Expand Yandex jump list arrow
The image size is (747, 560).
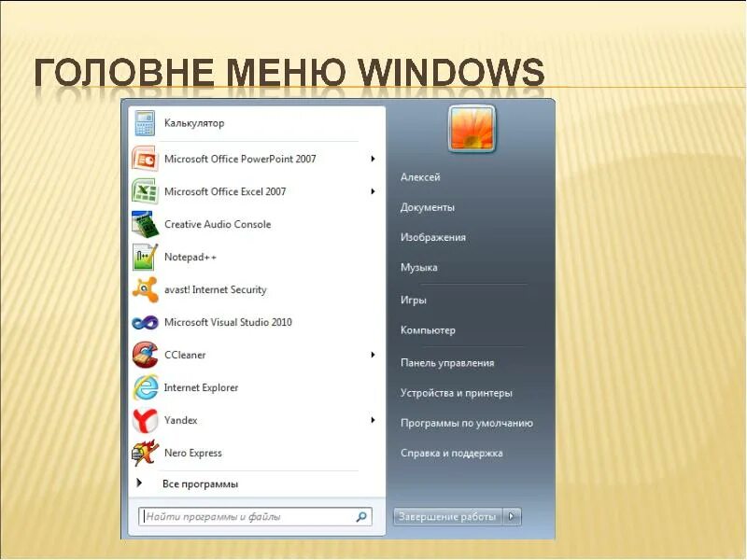tap(373, 420)
